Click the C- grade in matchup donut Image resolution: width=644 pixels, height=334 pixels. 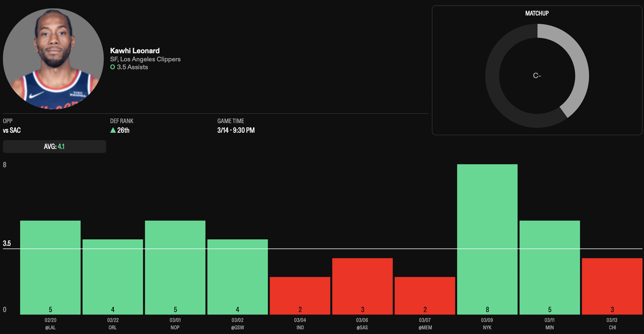537,76
